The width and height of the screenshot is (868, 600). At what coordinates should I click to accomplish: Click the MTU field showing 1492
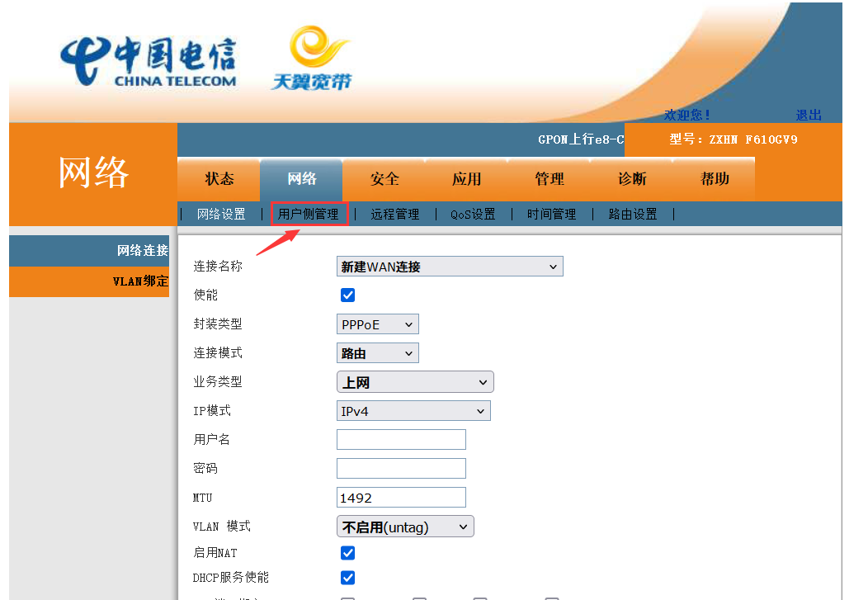[x=401, y=497]
